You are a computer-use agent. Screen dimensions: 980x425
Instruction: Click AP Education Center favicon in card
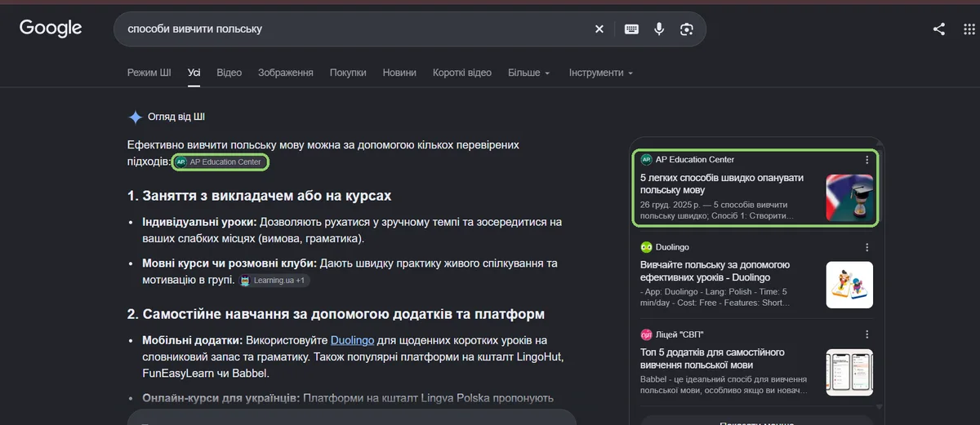(646, 160)
